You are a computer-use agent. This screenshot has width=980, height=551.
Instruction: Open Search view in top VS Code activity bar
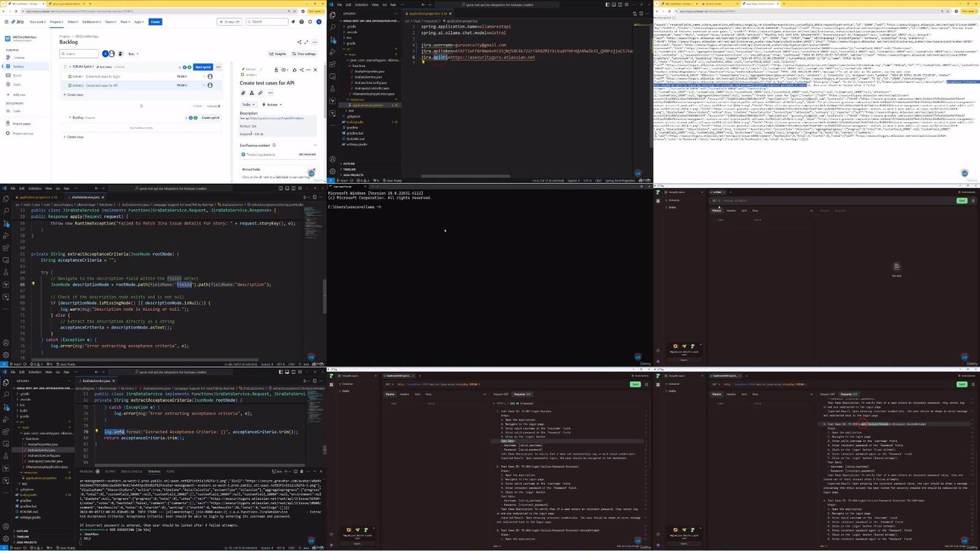pyautogui.click(x=333, y=27)
